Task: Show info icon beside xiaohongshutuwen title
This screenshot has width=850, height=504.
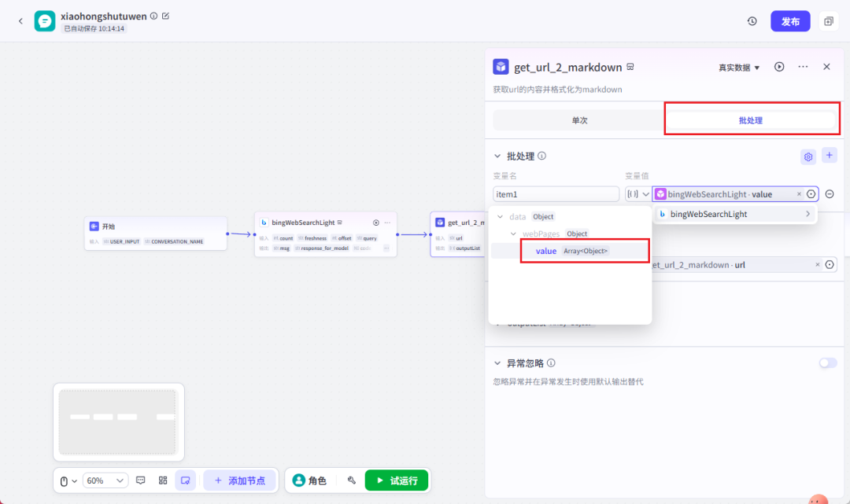Action: point(154,17)
